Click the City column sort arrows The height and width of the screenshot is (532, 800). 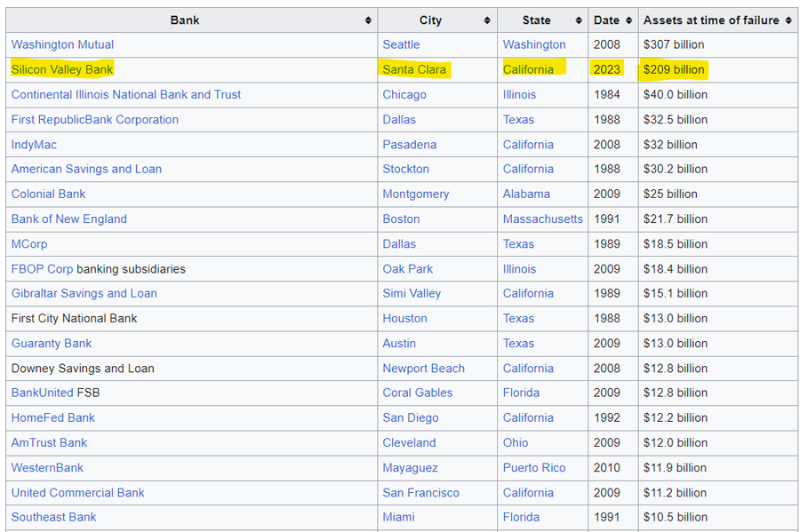coord(487,20)
